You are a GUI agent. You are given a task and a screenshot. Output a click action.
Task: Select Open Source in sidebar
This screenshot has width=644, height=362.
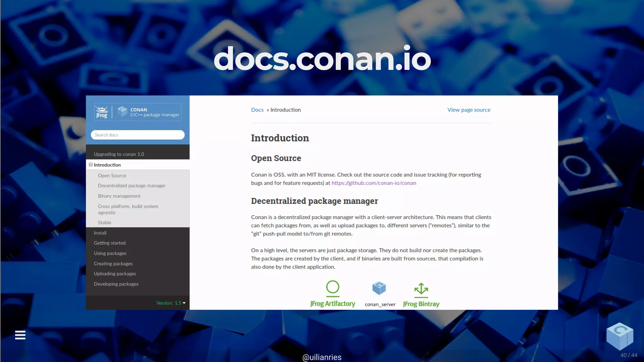112,176
